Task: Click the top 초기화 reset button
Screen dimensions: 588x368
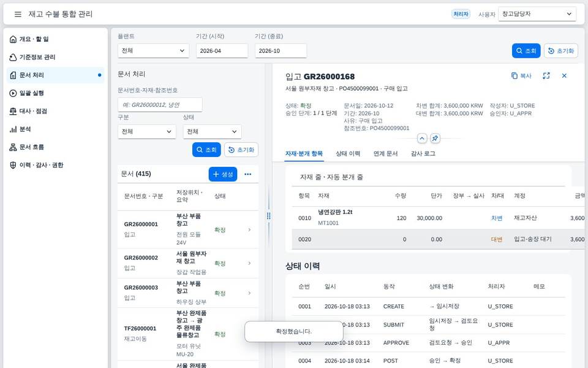Action: [x=560, y=51]
